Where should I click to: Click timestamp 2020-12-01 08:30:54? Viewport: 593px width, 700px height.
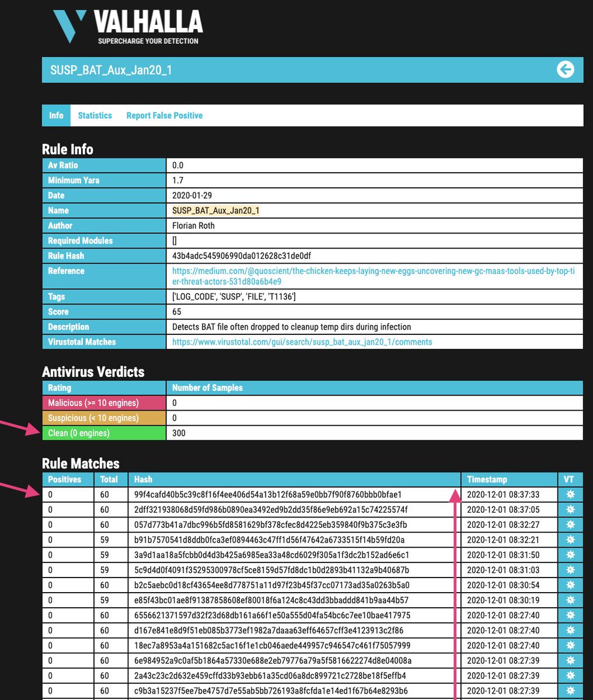pos(503,585)
